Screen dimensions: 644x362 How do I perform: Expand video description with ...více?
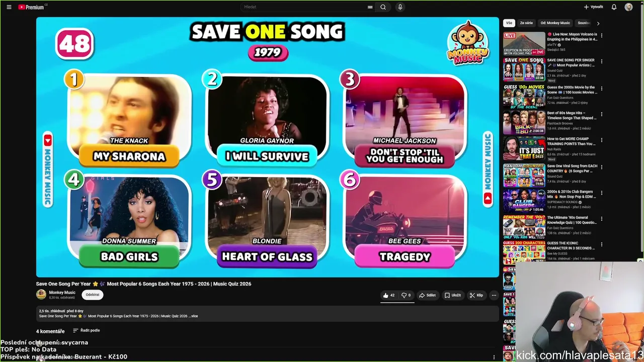pos(193,316)
